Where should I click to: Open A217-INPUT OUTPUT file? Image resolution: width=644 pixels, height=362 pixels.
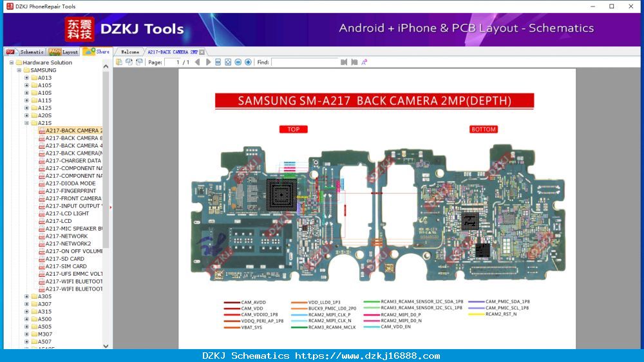pyautogui.click(x=73, y=206)
